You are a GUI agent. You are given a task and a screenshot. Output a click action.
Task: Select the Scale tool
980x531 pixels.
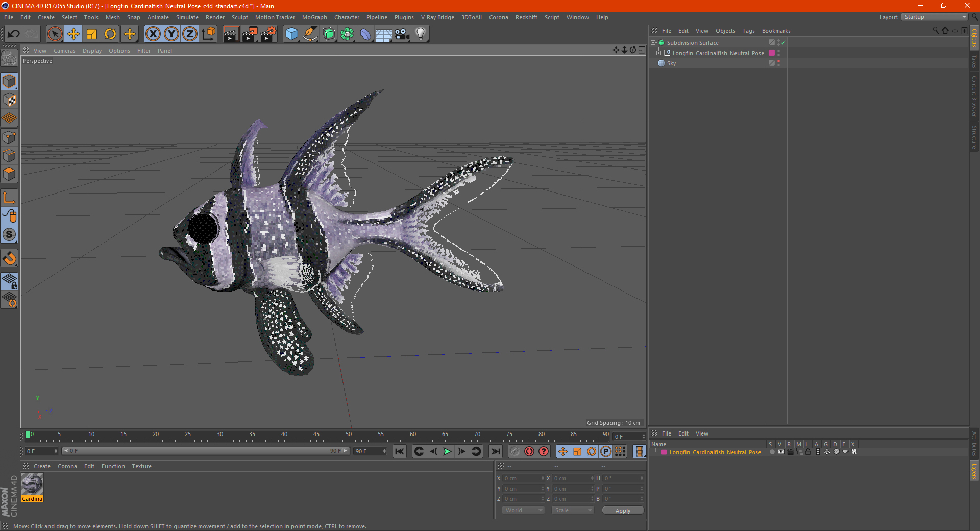click(92, 34)
